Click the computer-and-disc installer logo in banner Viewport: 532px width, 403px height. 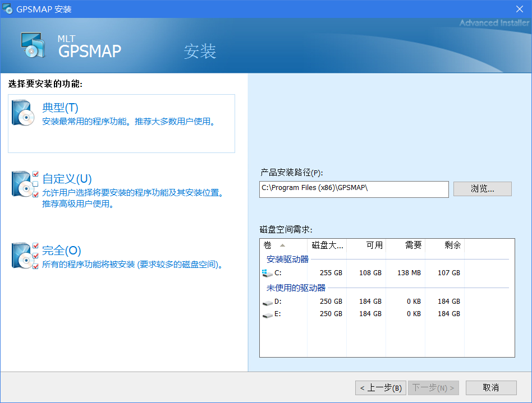33,45
